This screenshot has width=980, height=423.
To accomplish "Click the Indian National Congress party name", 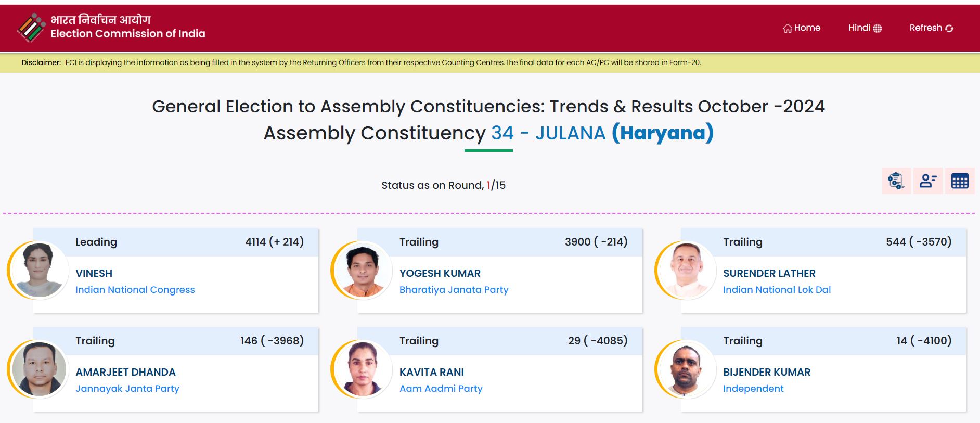I will pyautogui.click(x=135, y=290).
